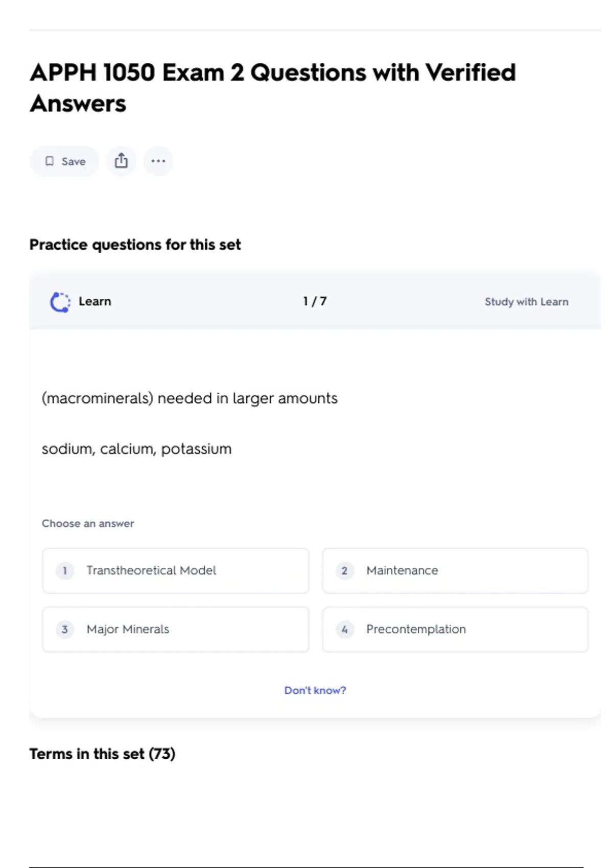
Task: Click the bookmark icon inside Save
Action: tap(50, 161)
